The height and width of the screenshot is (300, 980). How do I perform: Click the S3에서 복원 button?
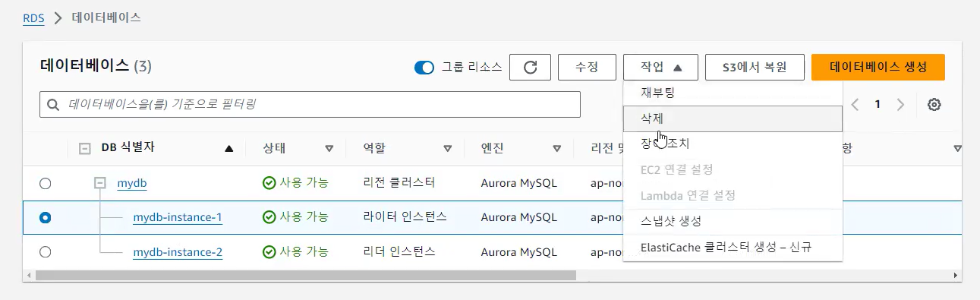tap(755, 67)
